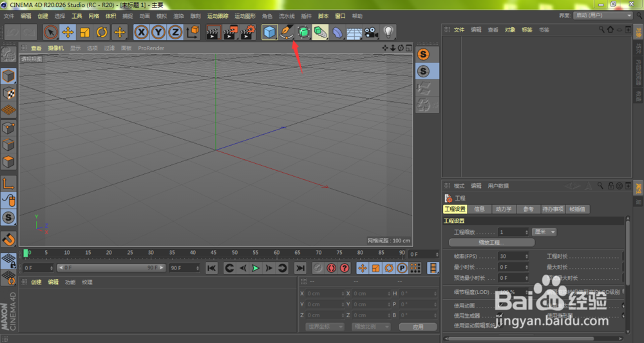The height and width of the screenshot is (343, 644).
Task: Toggle the 使用动画 checkbox
Action: click(x=500, y=306)
